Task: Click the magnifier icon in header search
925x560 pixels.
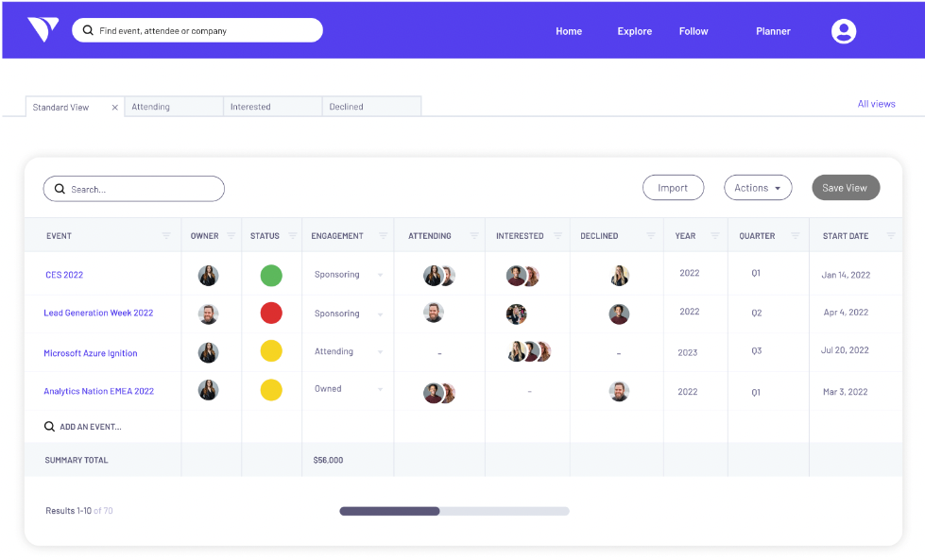Action: [88, 30]
